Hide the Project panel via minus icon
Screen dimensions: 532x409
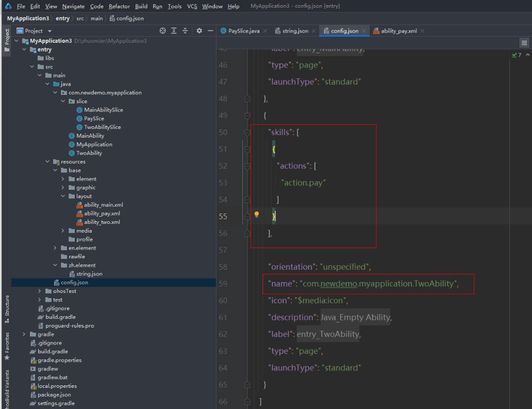tap(210, 31)
